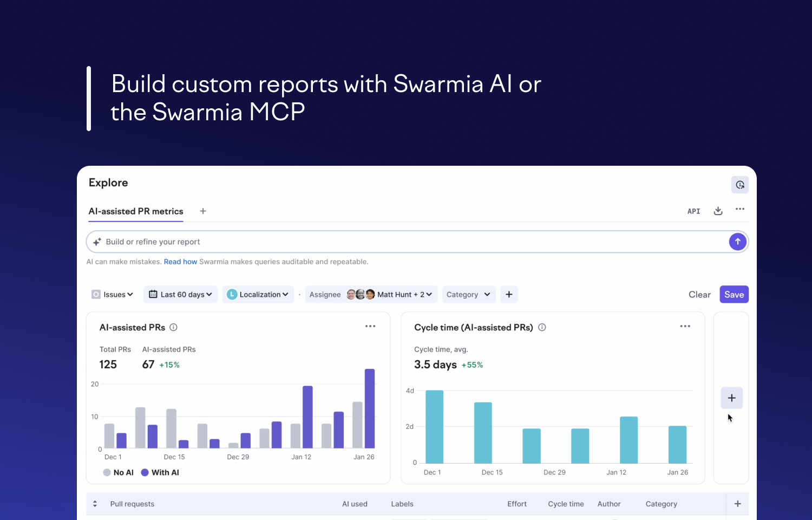Click the assignee avatars group

point(361,294)
